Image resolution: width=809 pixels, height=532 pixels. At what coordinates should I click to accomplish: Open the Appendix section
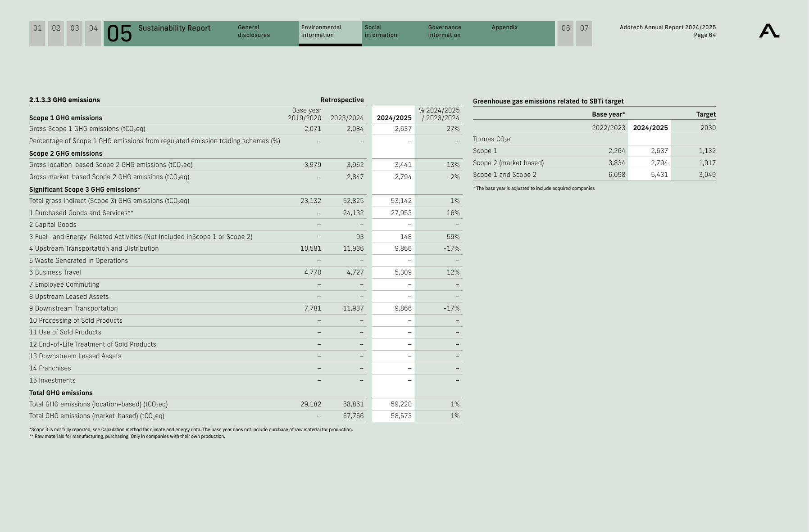click(x=504, y=27)
